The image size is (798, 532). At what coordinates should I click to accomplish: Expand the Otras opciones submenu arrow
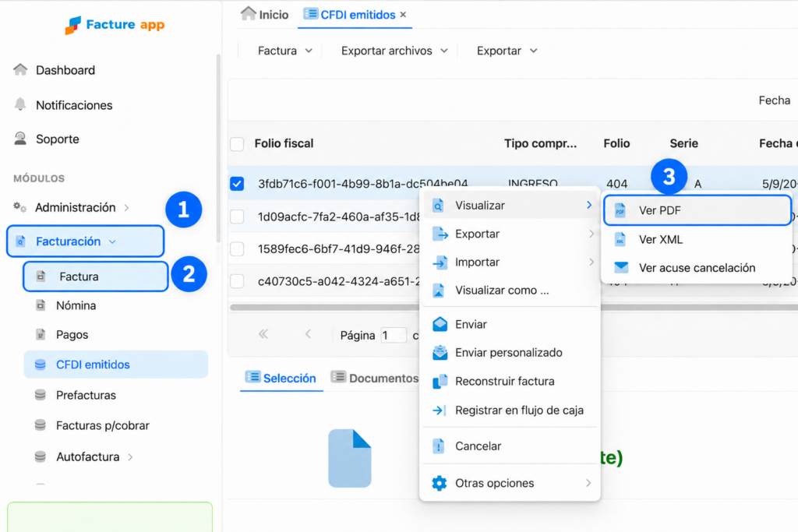(x=588, y=483)
